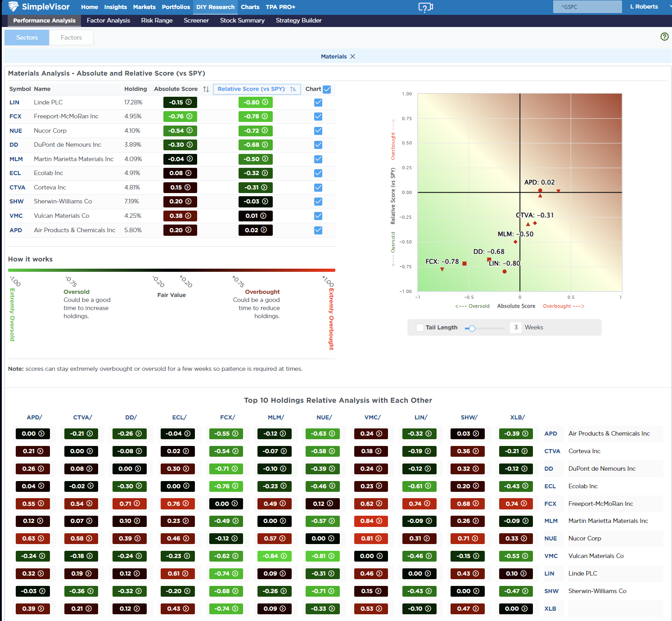Sort by Absolute Score arrows icon

coord(206,89)
